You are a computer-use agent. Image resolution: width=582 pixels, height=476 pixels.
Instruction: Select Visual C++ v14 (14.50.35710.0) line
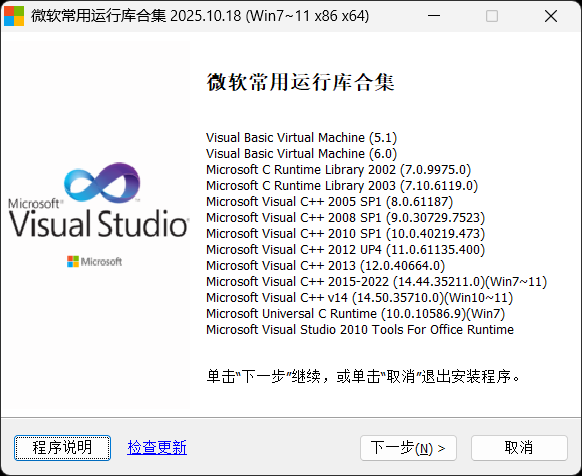[x=360, y=297]
